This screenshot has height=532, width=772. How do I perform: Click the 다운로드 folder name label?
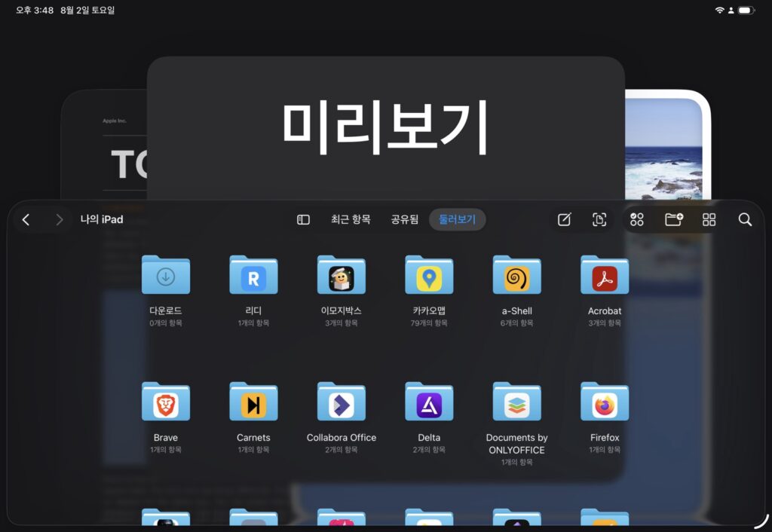[x=166, y=310]
